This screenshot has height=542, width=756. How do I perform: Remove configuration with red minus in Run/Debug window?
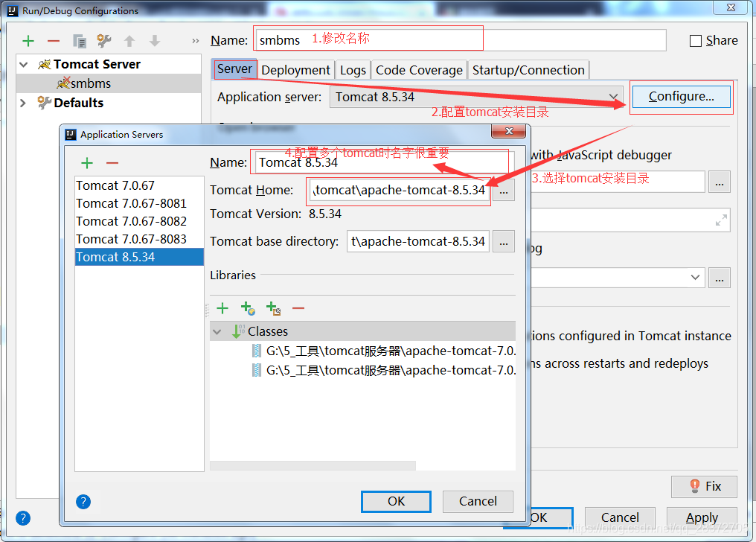pyautogui.click(x=54, y=41)
